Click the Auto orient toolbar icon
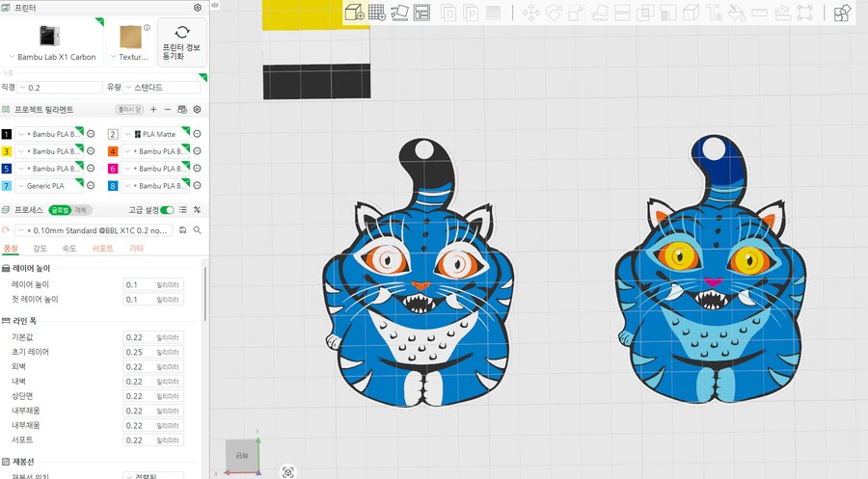 point(399,13)
